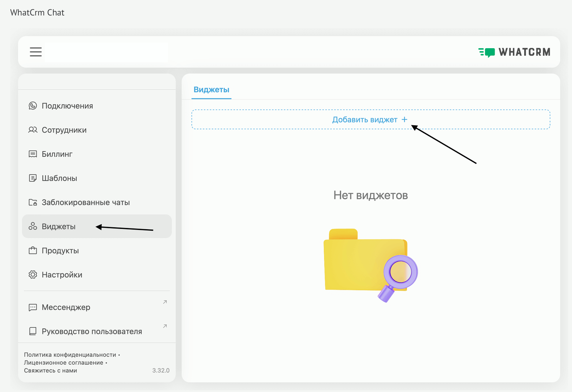Open the Политика конфиденциальности link
The height and width of the screenshot is (392, 572).
pos(70,355)
